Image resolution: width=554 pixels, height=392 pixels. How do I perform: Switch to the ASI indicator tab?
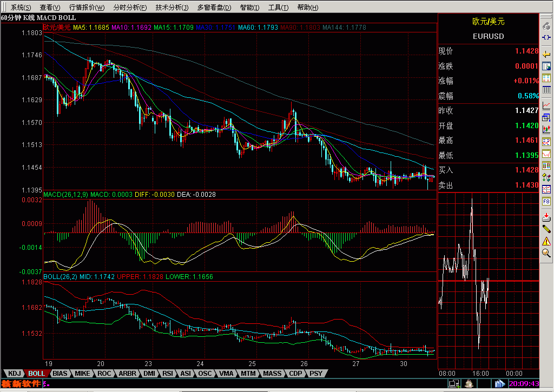tap(186, 373)
